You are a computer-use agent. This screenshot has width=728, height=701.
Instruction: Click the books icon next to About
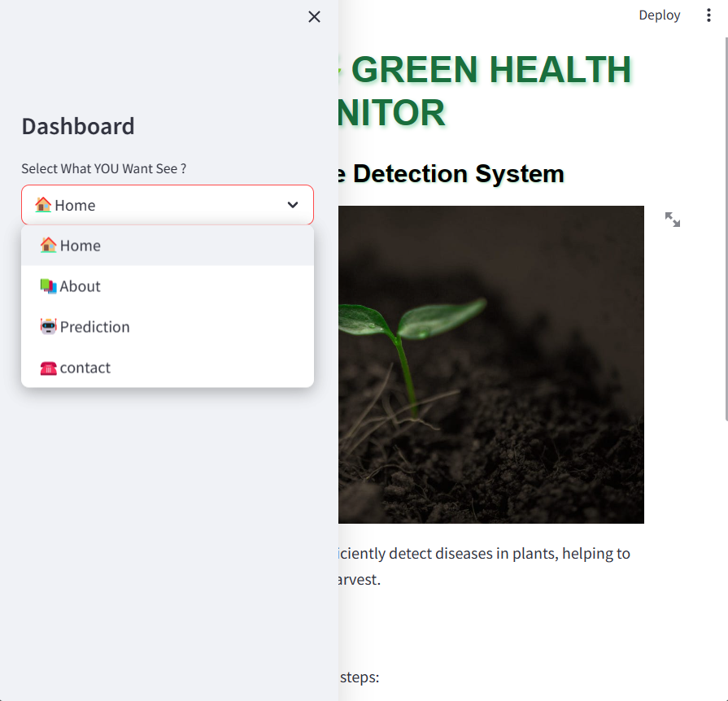49,285
